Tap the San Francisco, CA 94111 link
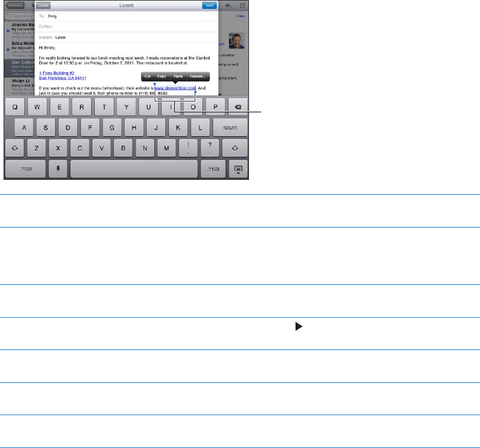The image size is (480, 448). [x=63, y=78]
